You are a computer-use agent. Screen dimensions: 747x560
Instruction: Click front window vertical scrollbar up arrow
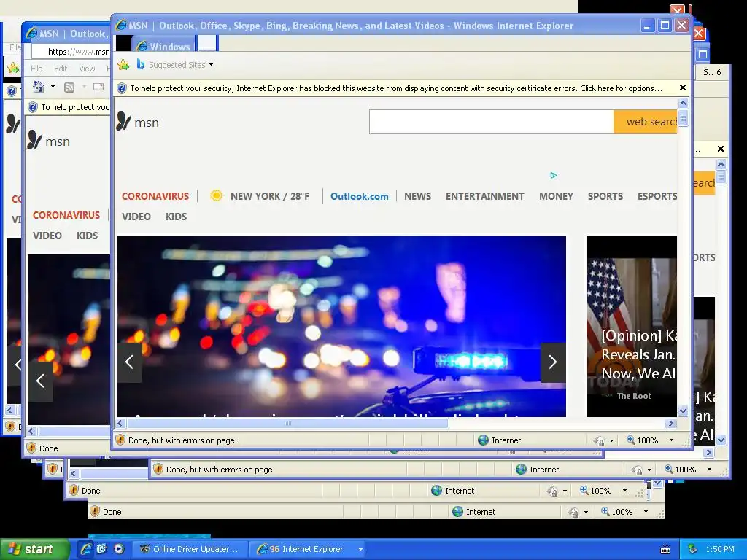point(683,104)
